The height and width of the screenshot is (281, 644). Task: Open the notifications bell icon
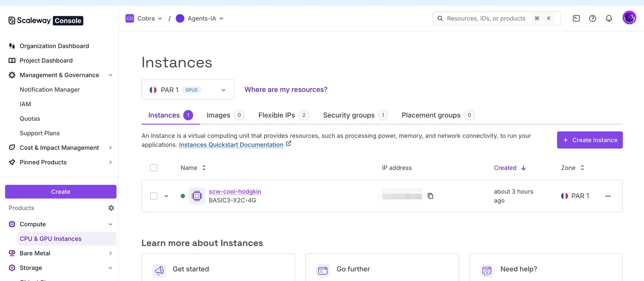click(609, 18)
